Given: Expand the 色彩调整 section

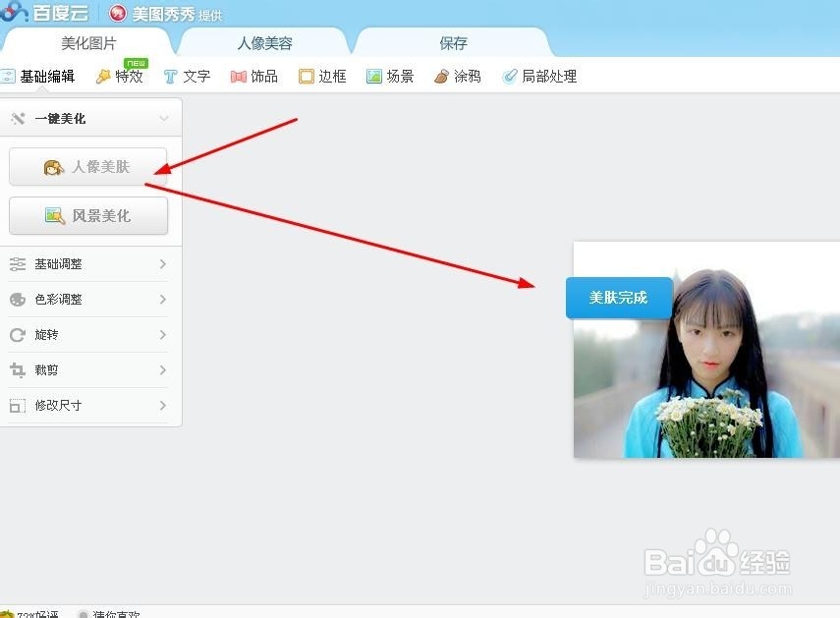Looking at the screenshot, I should point(88,300).
